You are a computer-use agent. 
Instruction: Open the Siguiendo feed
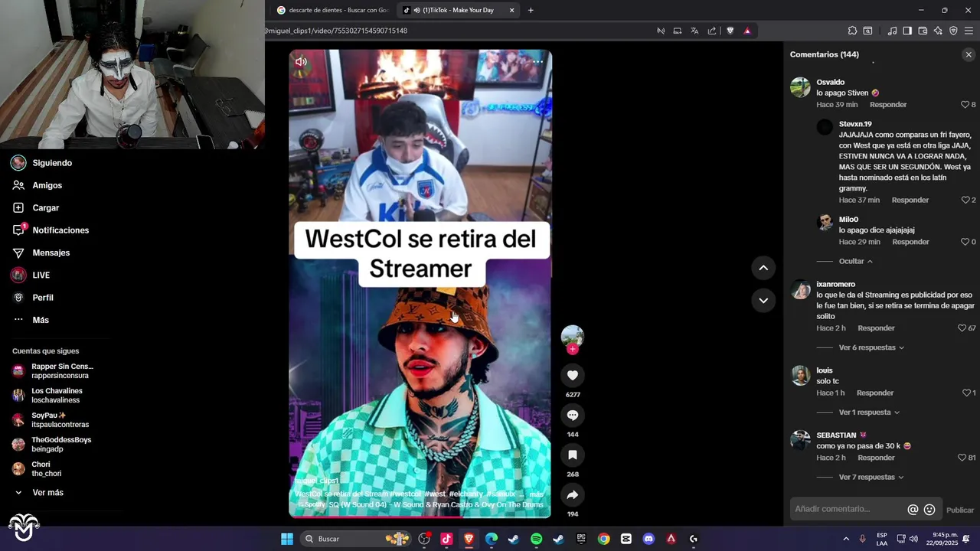(x=52, y=163)
